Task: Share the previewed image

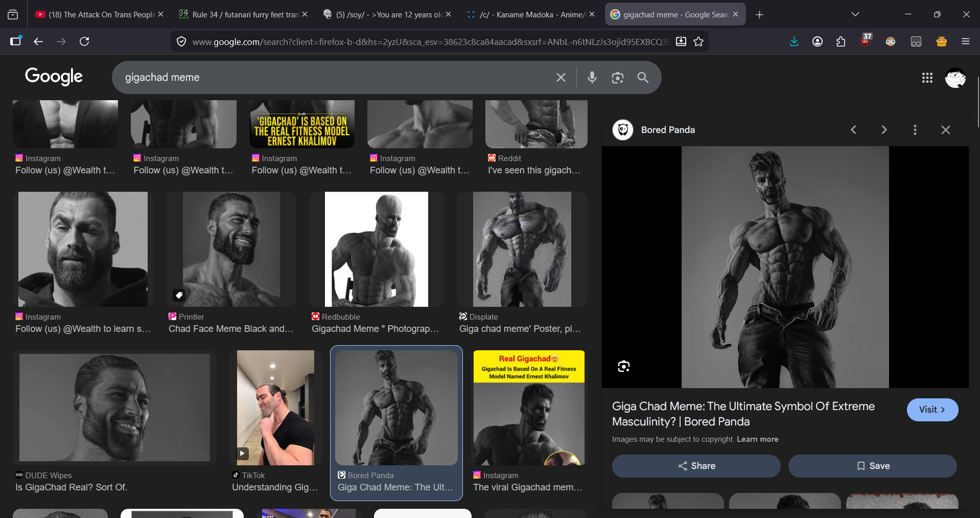Action: coord(696,466)
